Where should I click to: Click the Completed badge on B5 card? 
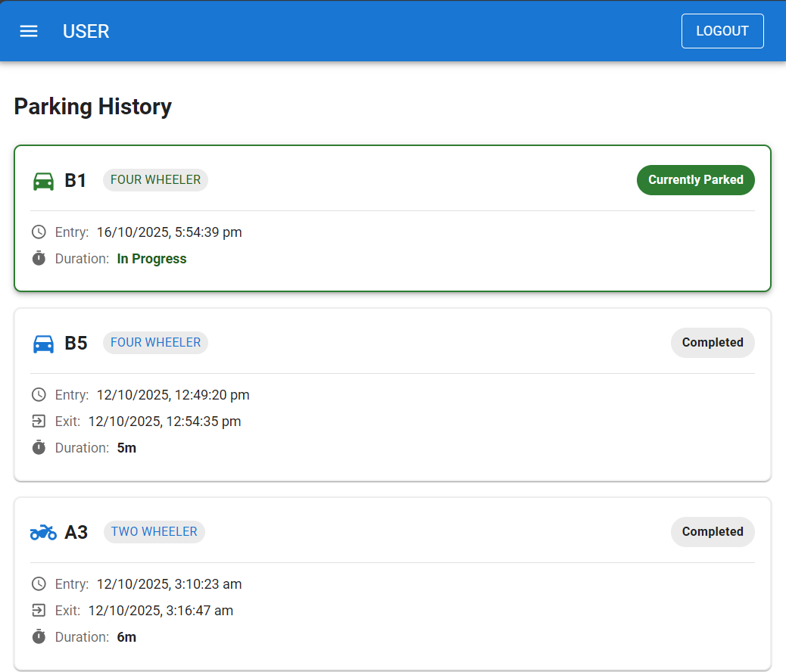[x=712, y=343]
